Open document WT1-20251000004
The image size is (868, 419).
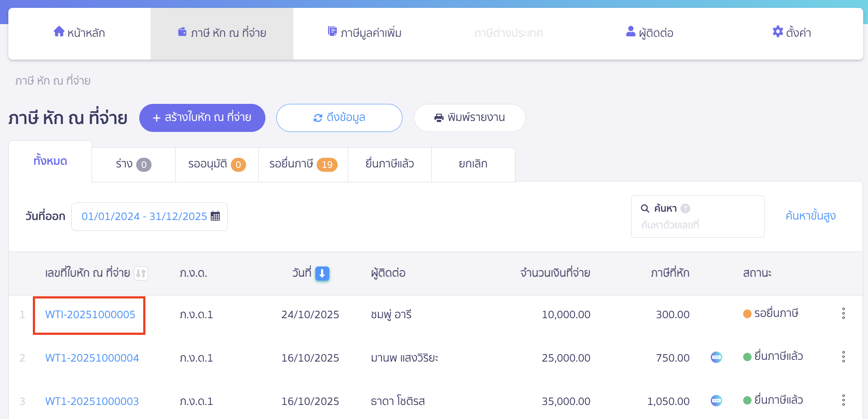(x=92, y=357)
